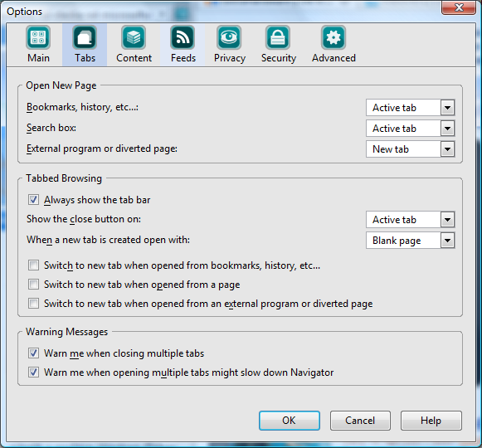482x448 pixels.
Task: Enable switch to new tab from bookmarks, history
Action: coord(33,265)
